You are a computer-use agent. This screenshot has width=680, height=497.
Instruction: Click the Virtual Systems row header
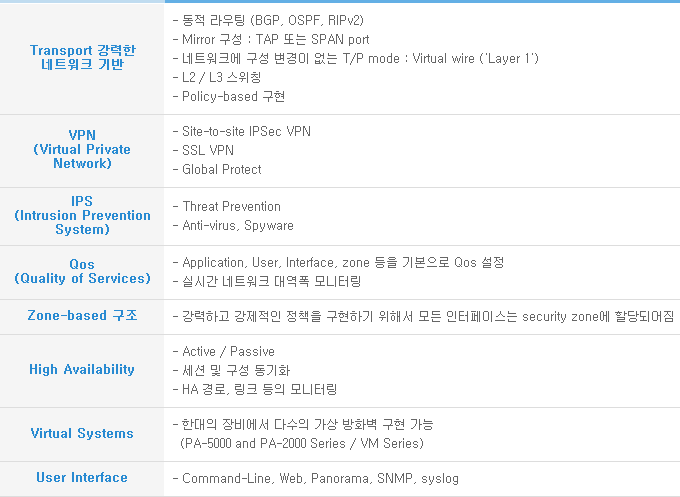pyautogui.click(x=82, y=434)
